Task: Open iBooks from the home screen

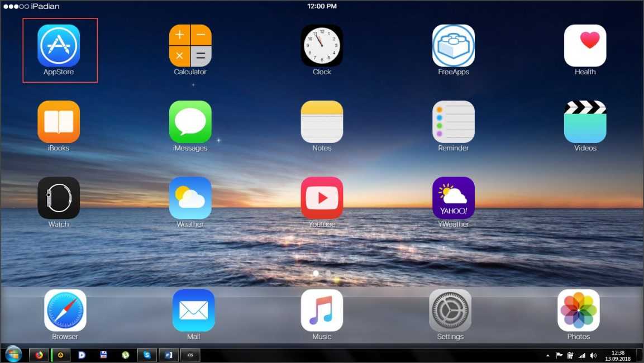Action: coord(59,122)
